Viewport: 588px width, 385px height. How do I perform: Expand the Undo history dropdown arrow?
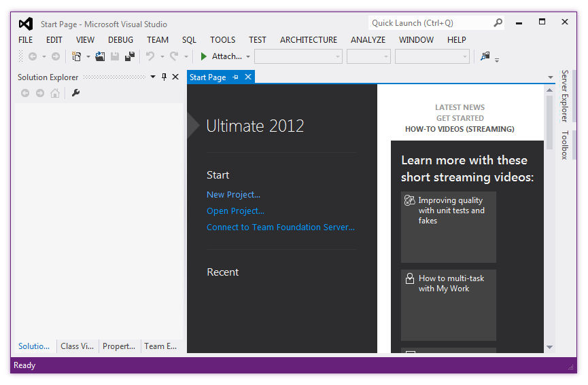pos(162,57)
